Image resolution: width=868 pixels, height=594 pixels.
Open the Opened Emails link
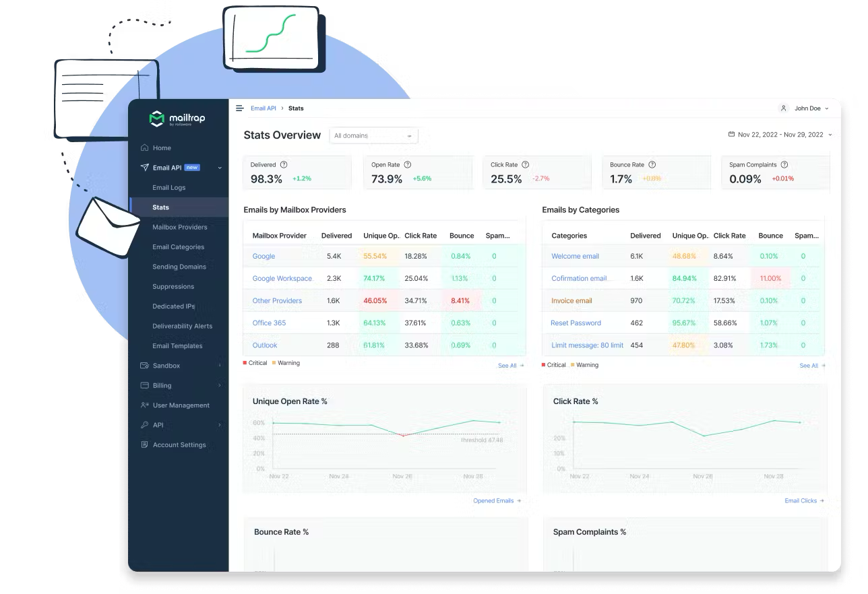point(493,500)
